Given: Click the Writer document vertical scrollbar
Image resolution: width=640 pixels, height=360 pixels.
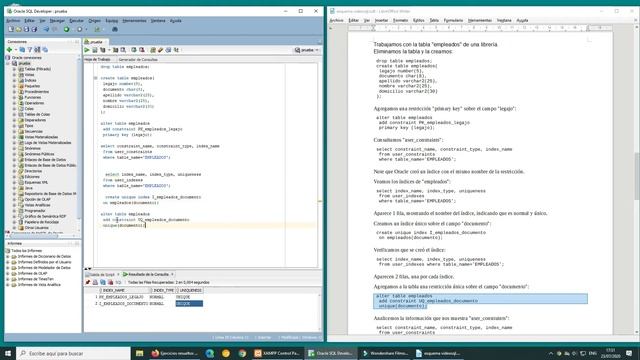Looking at the screenshot, I should pos(637,176).
